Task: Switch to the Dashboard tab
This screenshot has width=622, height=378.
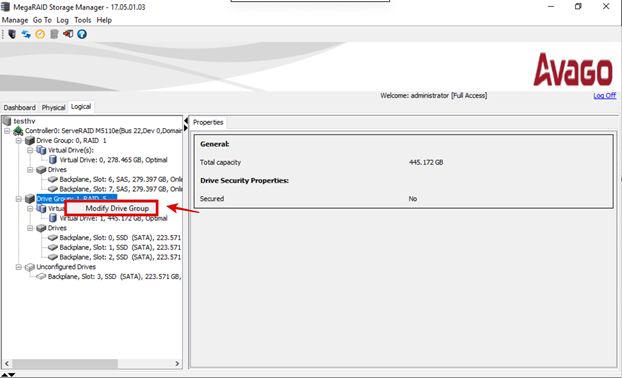Action: (19, 107)
